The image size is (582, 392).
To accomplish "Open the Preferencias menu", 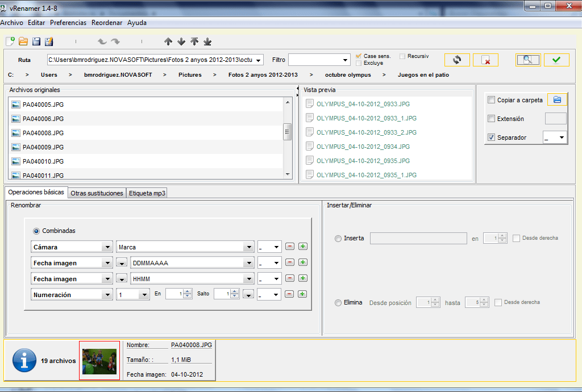I will pyautogui.click(x=68, y=23).
